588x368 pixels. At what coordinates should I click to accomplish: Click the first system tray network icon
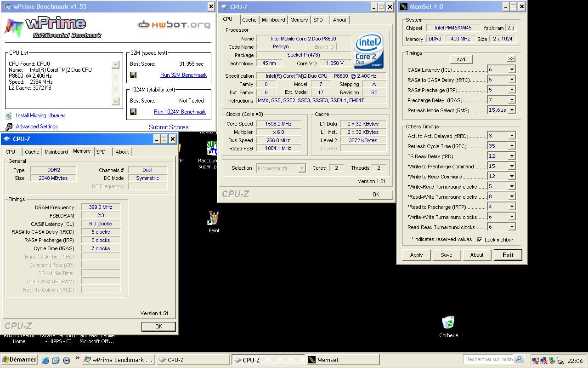(535, 361)
